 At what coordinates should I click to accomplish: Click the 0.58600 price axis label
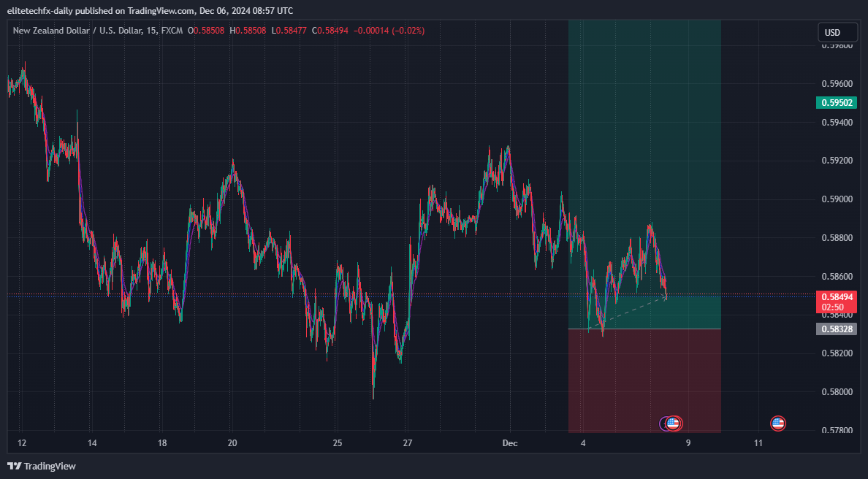click(x=837, y=276)
